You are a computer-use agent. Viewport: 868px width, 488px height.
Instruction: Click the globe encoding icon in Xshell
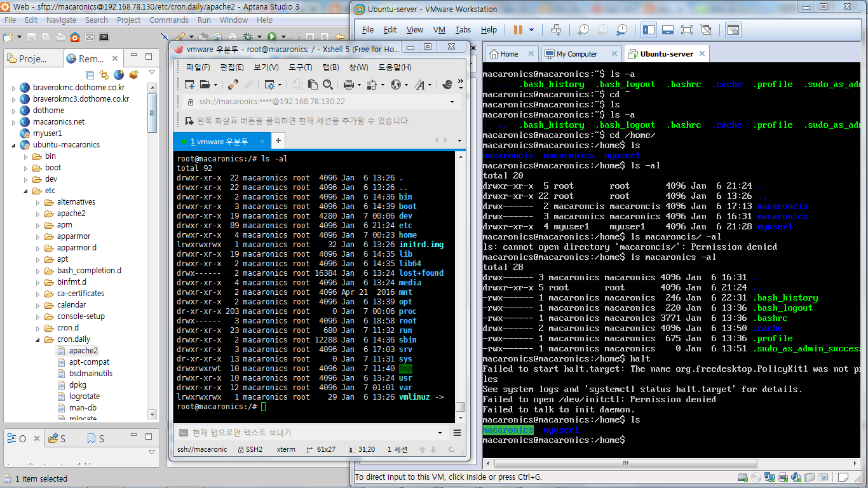click(x=395, y=85)
